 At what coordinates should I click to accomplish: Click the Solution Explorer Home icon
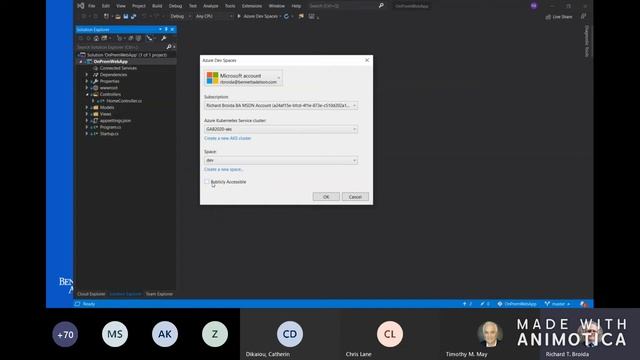coord(96,38)
